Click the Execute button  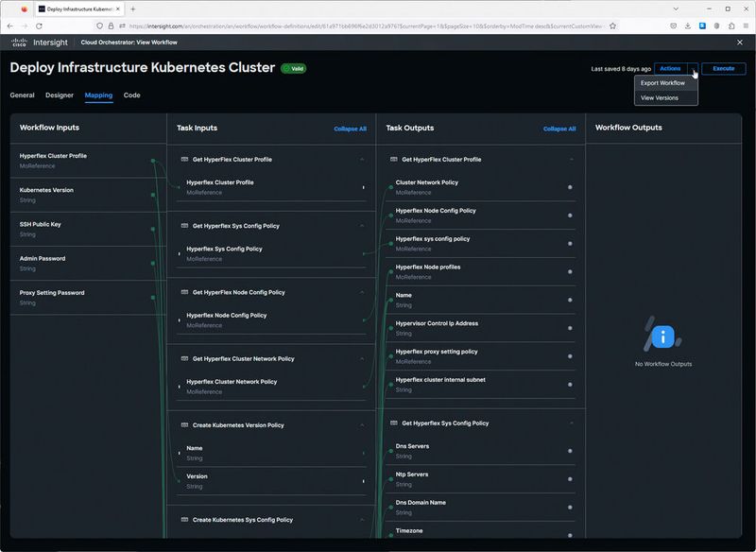(x=723, y=68)
